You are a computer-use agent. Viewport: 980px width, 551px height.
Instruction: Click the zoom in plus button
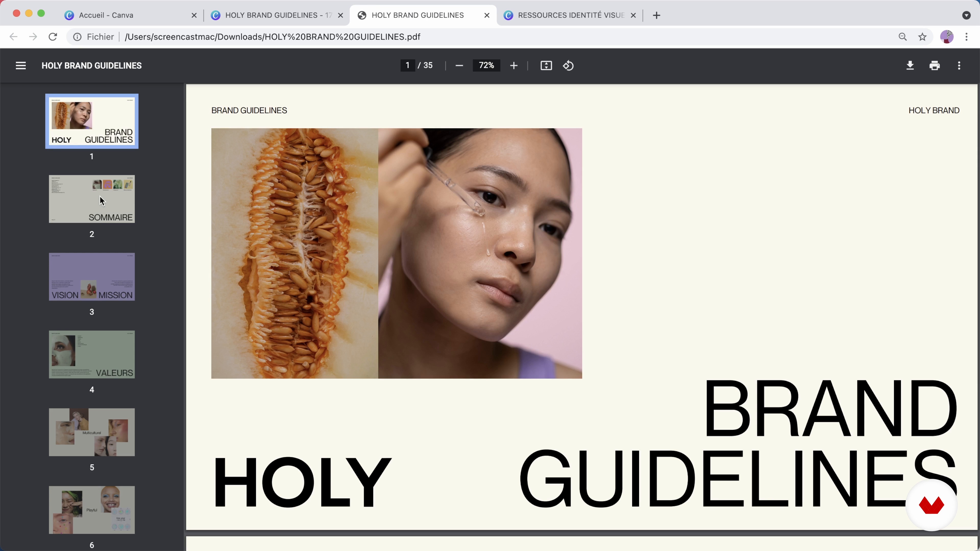pos(513,66)
